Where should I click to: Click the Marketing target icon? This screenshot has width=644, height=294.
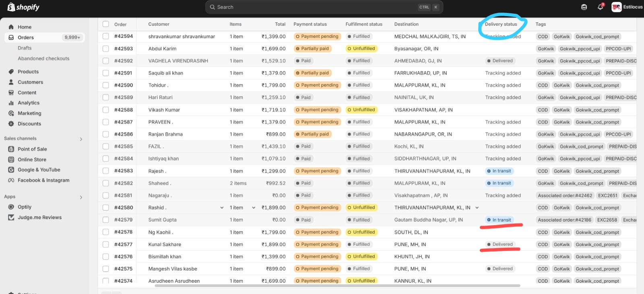(11, 113)
